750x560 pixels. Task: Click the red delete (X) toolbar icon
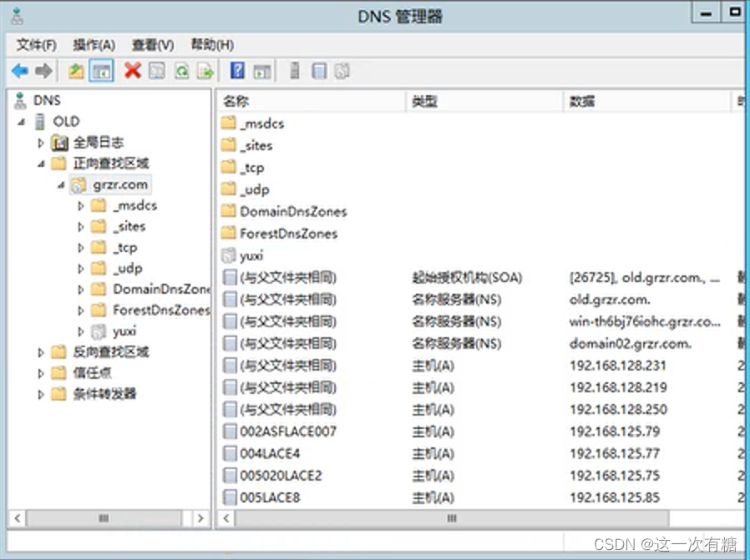pos(134,71)
